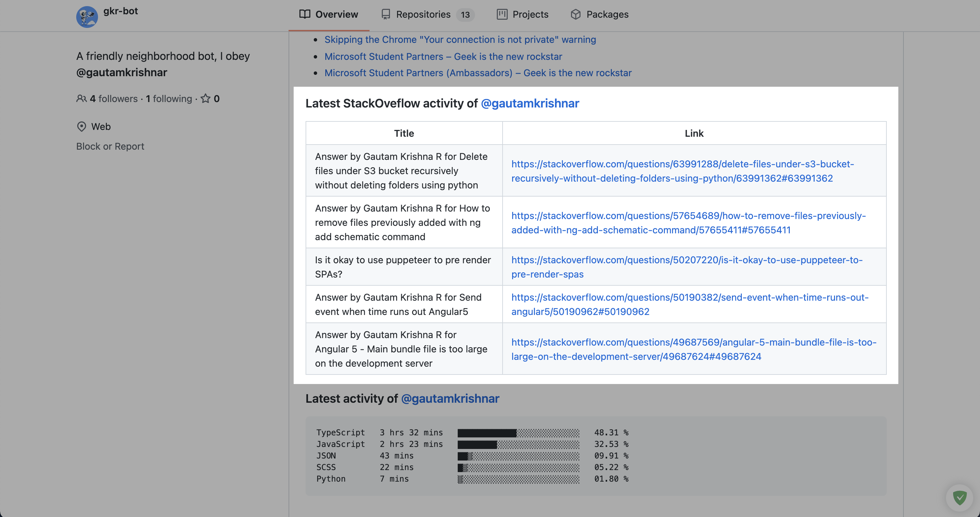
Task: Click the Python progress bar
Action: pos(518,479)
